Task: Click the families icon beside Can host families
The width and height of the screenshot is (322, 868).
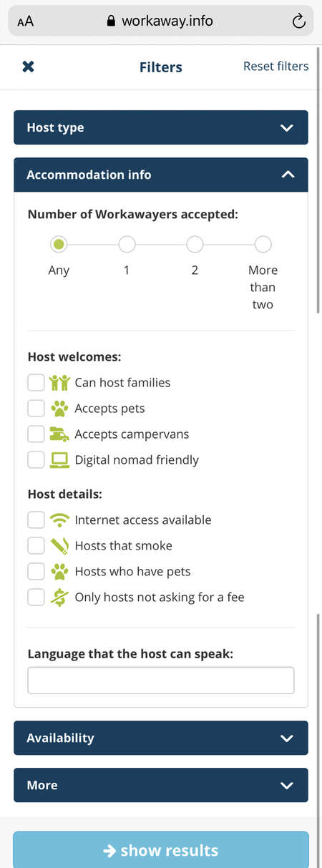Action: click(59, 383)
